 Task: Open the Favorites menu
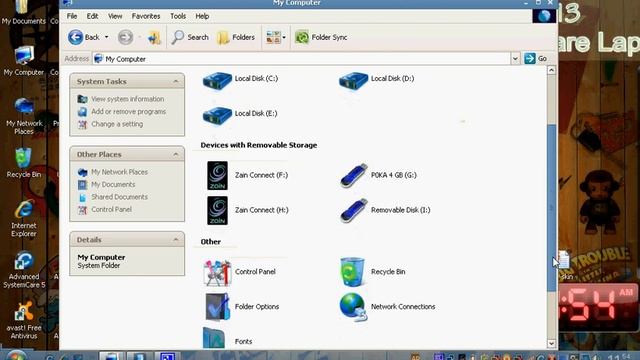pyautogui.click(x=146, y=16)
